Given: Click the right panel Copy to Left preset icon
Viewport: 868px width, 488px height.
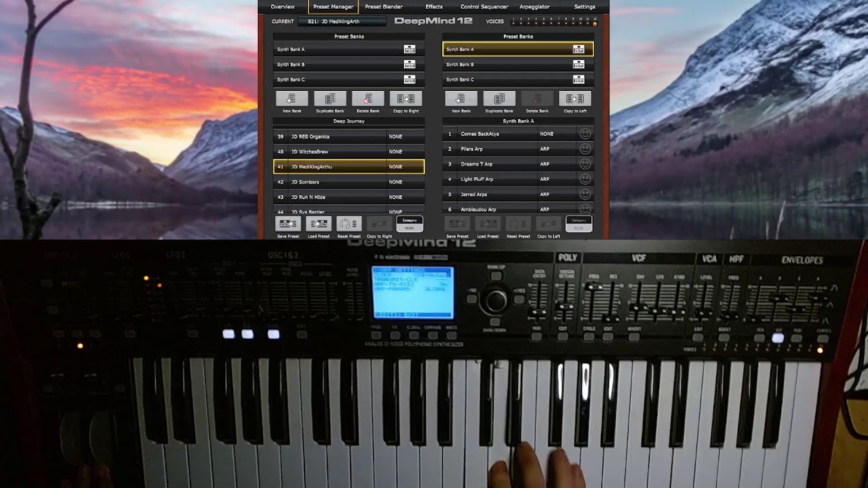Looking at the screenshot, I should point(549,224).
